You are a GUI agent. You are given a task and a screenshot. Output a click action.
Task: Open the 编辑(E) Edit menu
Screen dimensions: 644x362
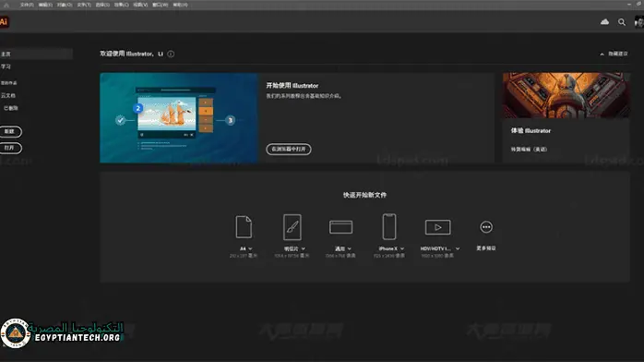tap(45, 5)
